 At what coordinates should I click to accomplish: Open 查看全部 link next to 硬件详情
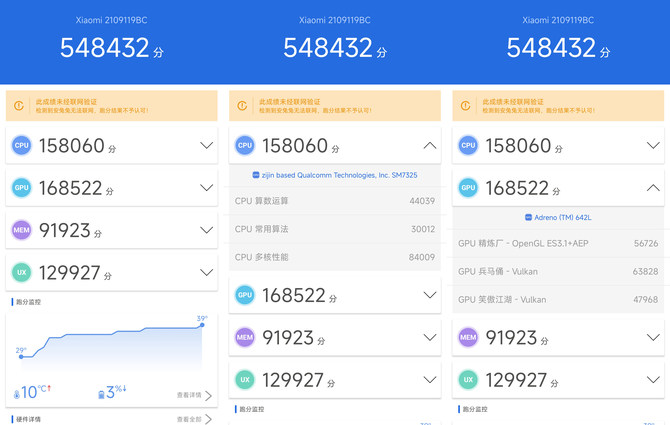194,420
